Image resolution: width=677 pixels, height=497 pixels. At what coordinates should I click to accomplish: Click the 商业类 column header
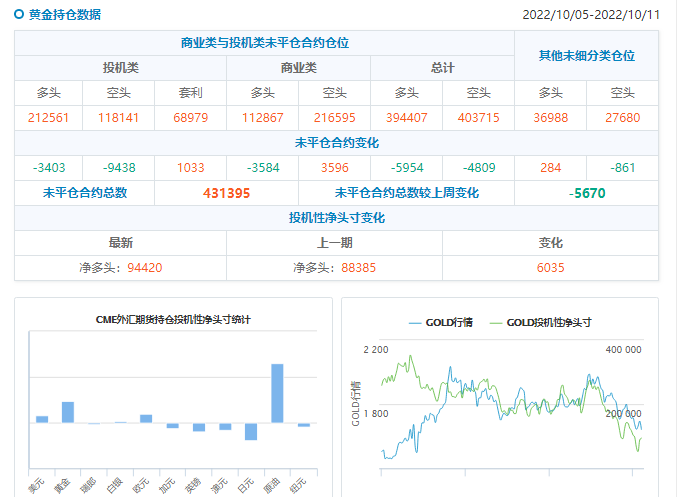click(x=298, y=68)
